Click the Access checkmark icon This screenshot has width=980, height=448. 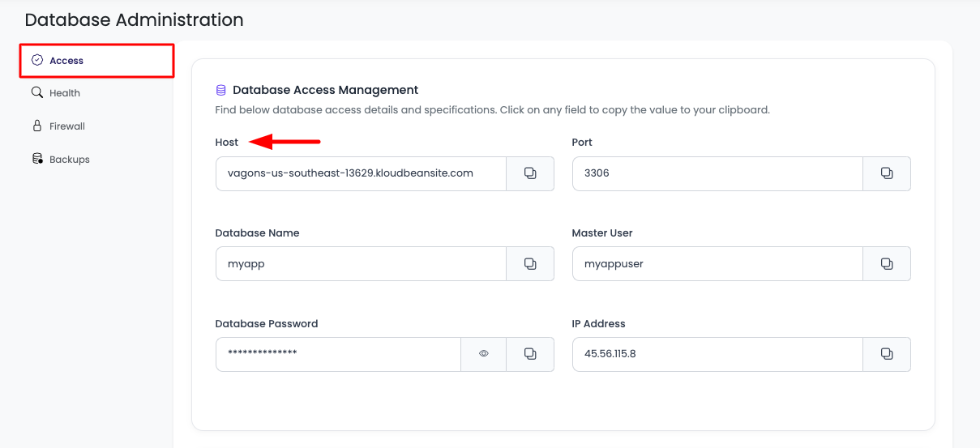coord(37,60)
